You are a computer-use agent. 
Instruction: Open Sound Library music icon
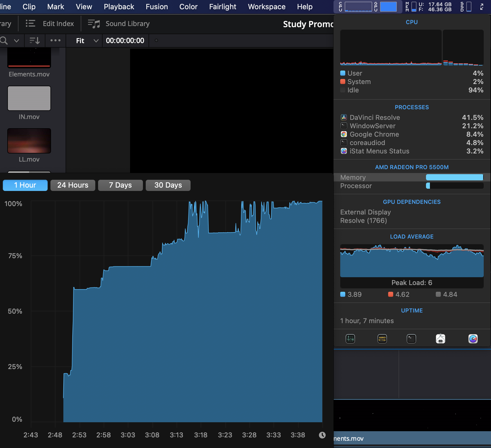tap(94, 24)
